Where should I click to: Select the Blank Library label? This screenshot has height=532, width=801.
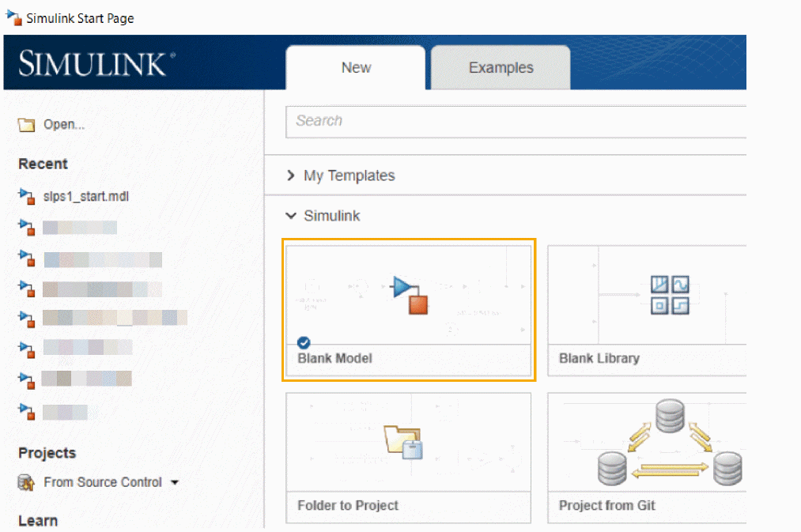coord(599,358)
